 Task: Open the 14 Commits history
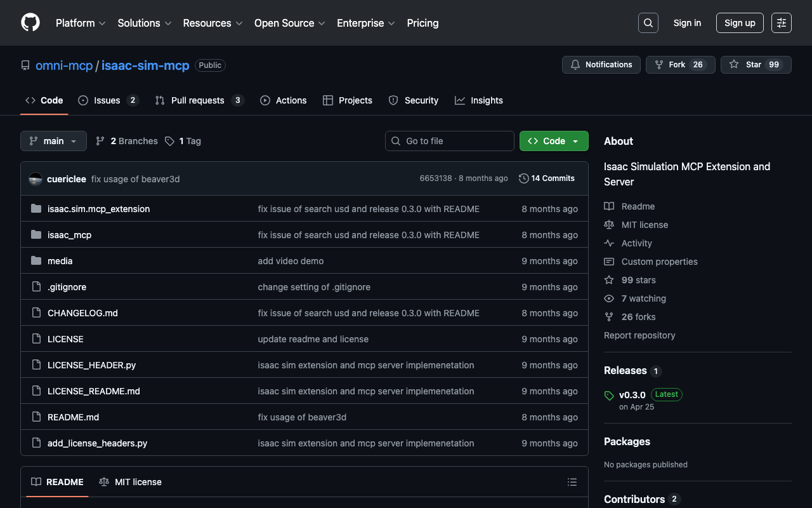[546, 178]
